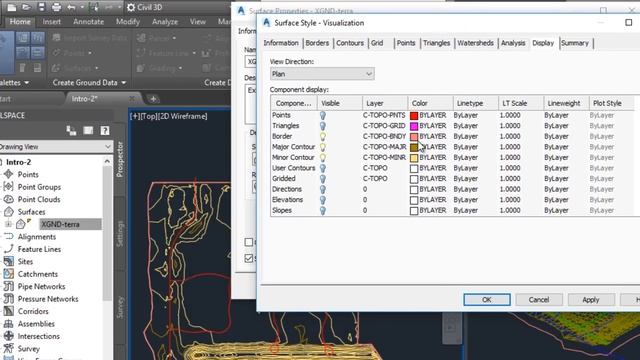Click the Alignments icon in Prospector tree
The width and height of the screenshot is (640, 360).
point(9,237)
